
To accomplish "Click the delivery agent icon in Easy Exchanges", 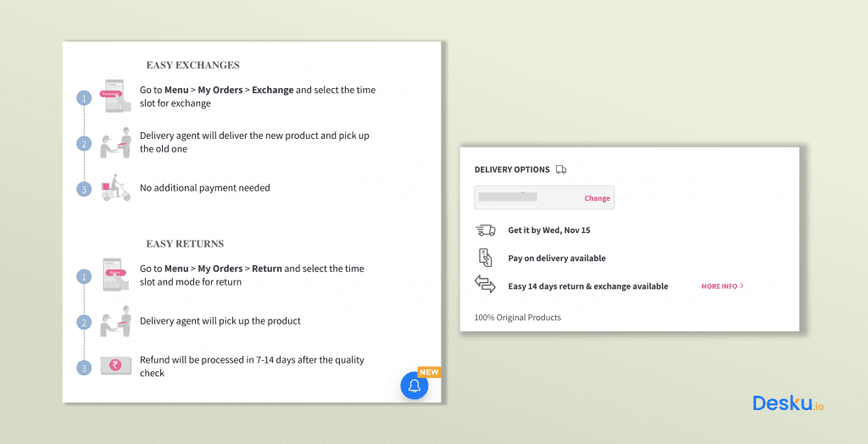I will [x=115, y=142].
